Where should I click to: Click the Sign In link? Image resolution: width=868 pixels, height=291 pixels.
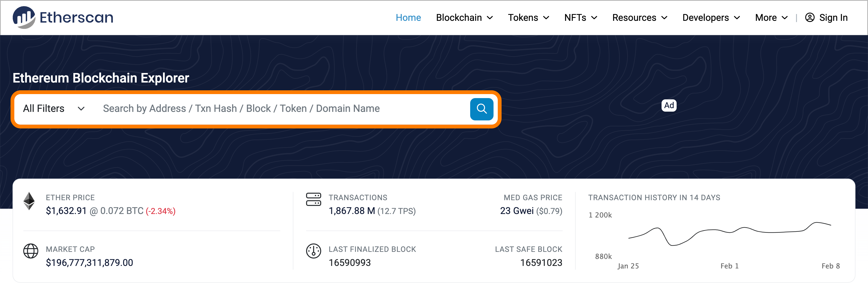point(833,18)
